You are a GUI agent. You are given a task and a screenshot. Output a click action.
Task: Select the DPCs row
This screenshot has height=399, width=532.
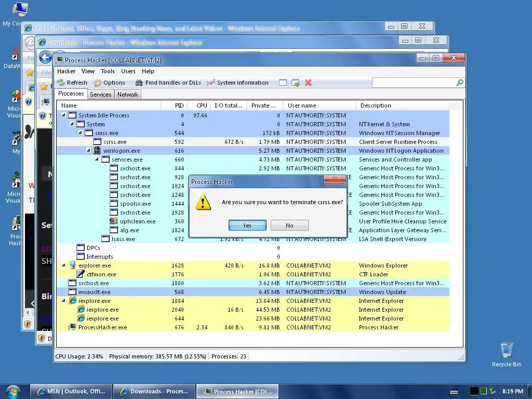pyautogui.click(x=253, y=248)
